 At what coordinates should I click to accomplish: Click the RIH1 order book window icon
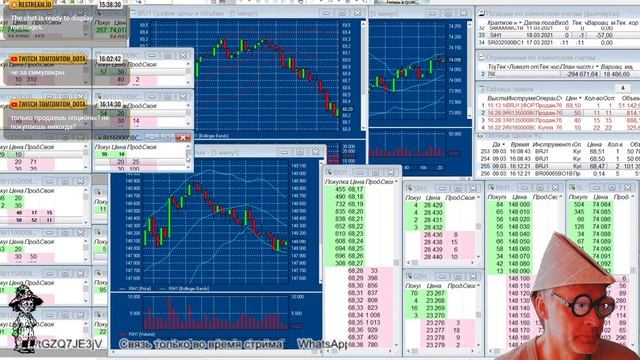[491, 188]
